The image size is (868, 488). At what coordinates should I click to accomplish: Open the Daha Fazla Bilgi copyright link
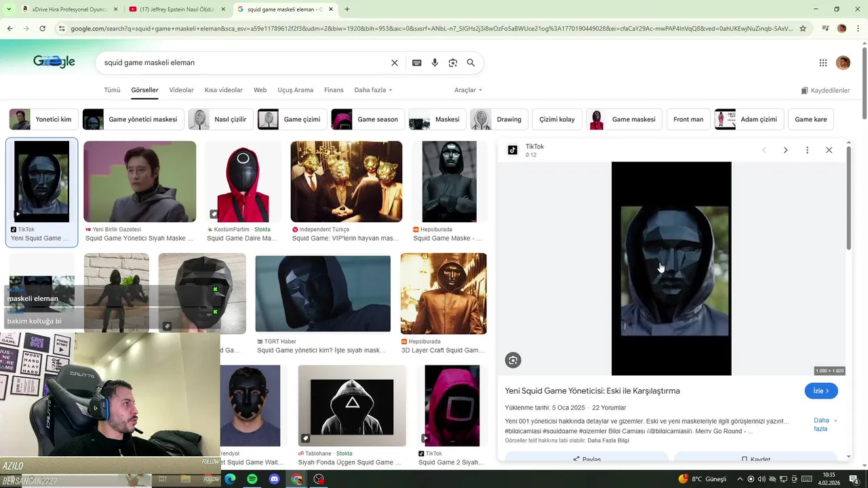coord(608,441)
